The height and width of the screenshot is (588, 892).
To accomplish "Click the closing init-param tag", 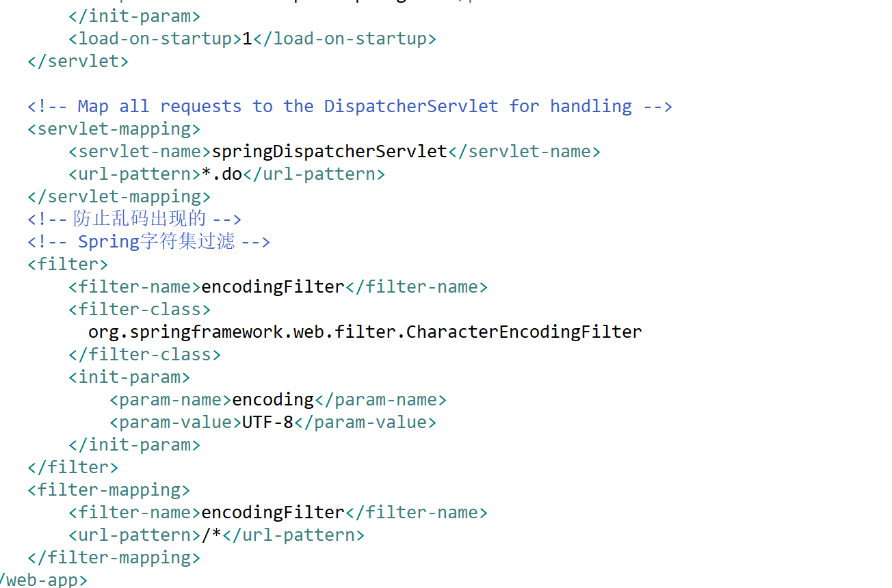I will pyautogui.click(x=134, y=444).
